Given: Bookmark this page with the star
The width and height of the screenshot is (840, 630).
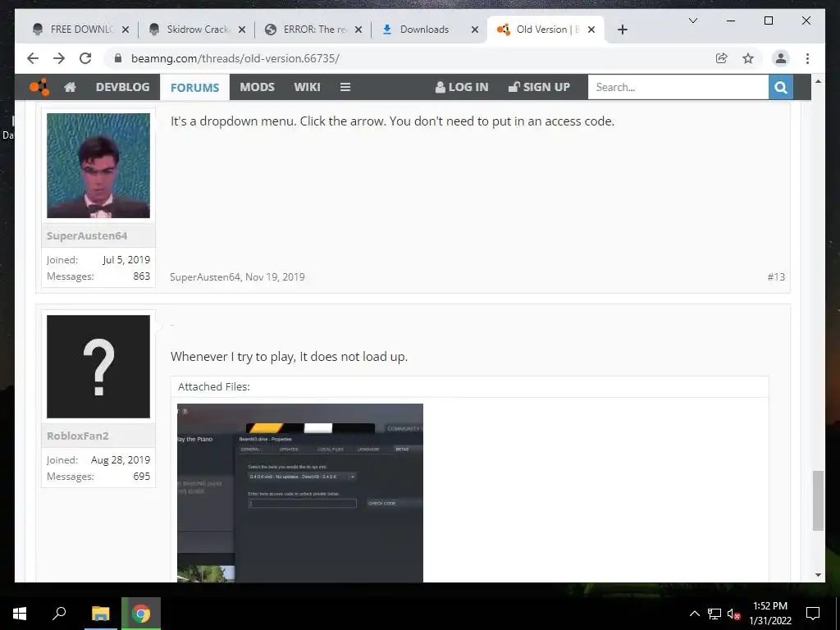Looking at the screenshot, I should click(748, 58).
